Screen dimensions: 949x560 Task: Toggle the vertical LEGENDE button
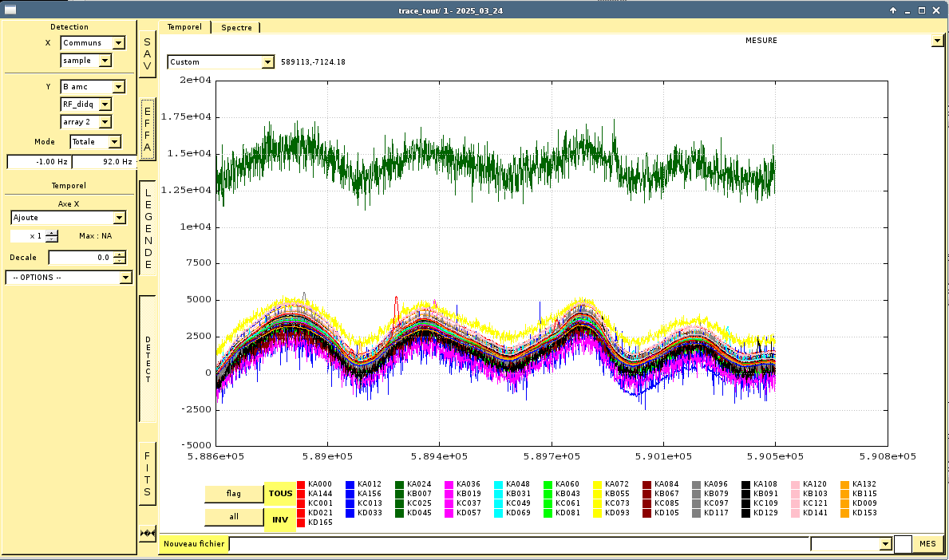pos(148,228)
